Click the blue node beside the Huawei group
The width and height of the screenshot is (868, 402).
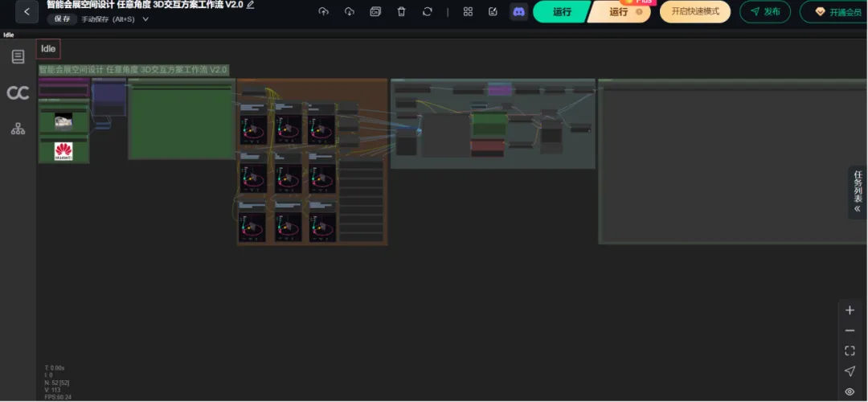pos(109,99)
